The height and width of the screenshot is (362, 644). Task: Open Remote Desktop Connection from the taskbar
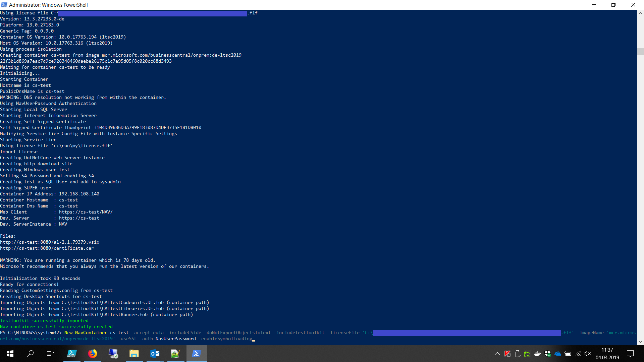coord(113,354)
